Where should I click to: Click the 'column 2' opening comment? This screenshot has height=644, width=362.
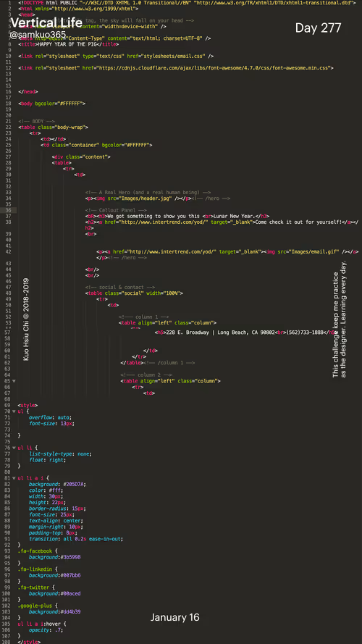coord(146,375)
